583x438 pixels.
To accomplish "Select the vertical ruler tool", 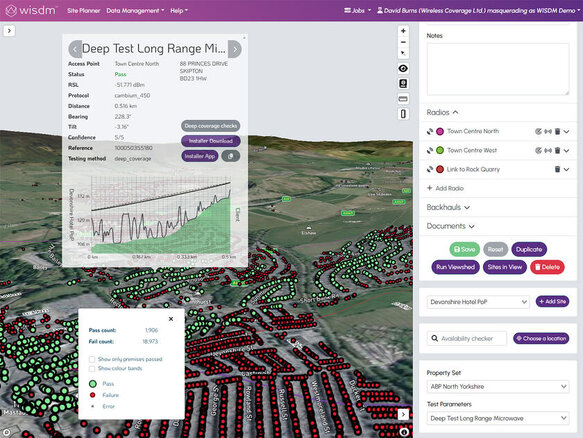I will pos(403,114).
